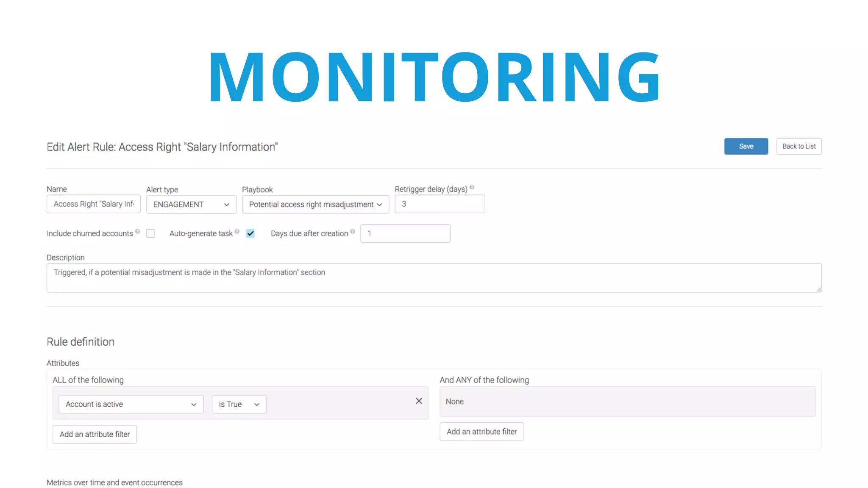Select the 'Description' field label
868x488 pixels.
pyautogui.click(x=66, y=258)
